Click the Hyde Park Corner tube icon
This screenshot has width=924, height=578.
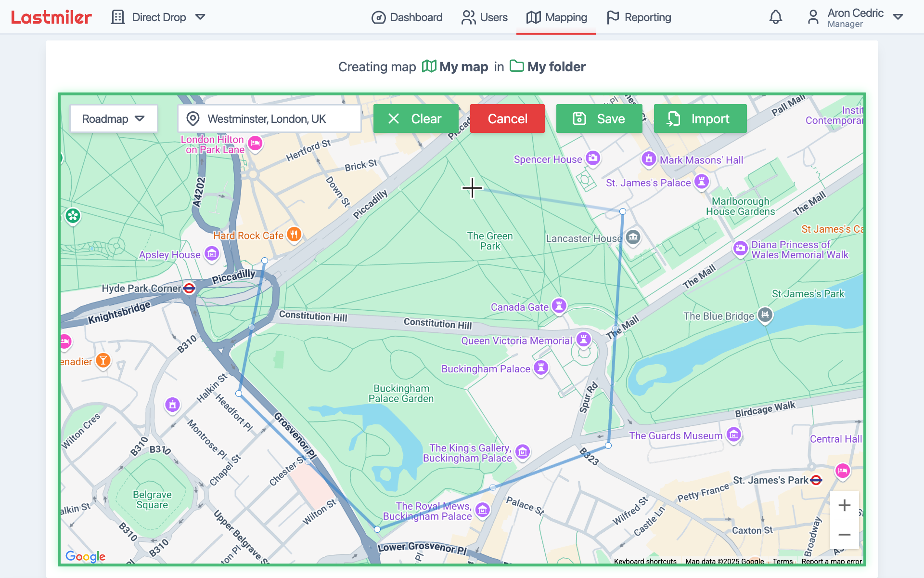coord(190,289)
